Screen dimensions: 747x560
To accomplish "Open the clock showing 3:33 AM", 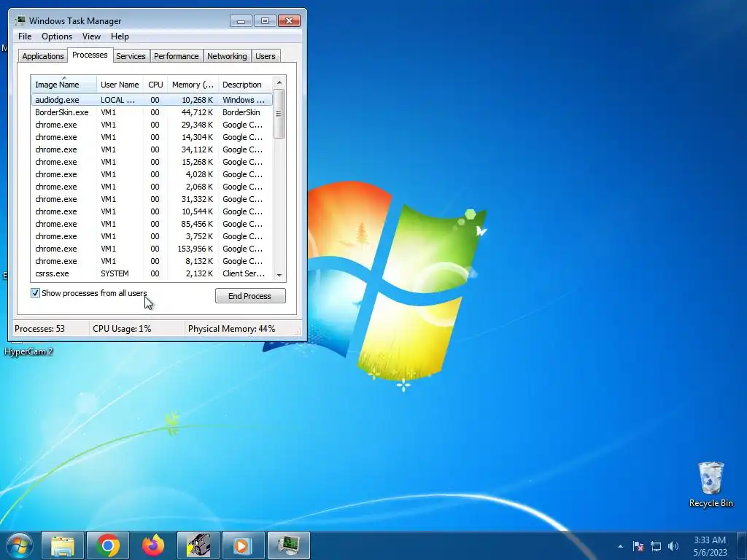I will [710, 546].
